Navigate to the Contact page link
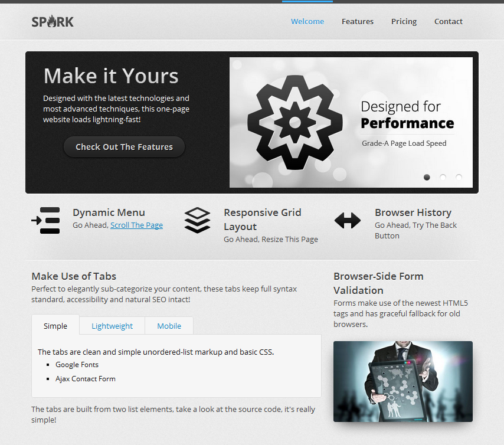 pyautogui.click(x=449, y=22)
